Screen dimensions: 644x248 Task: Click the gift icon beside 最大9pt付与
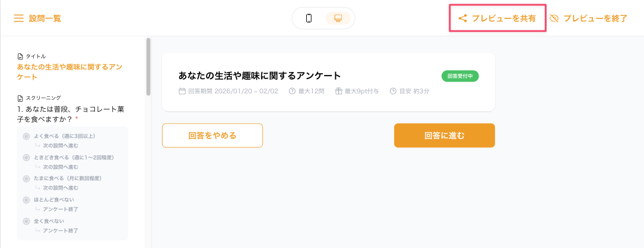339,91
